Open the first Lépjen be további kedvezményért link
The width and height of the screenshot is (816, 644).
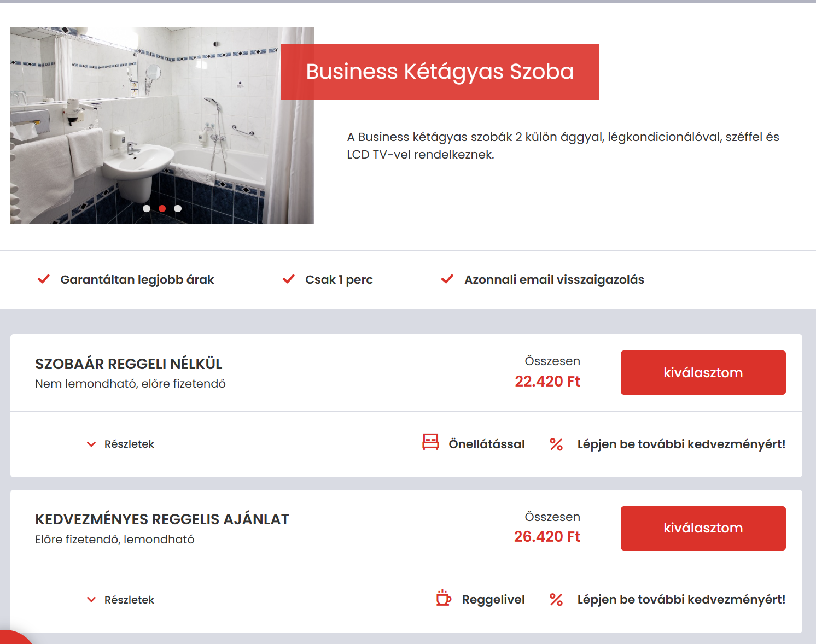[x=681, y=444]
